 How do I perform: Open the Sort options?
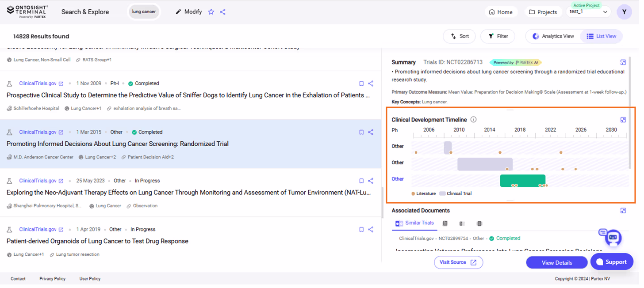click(x=459, y=36)
